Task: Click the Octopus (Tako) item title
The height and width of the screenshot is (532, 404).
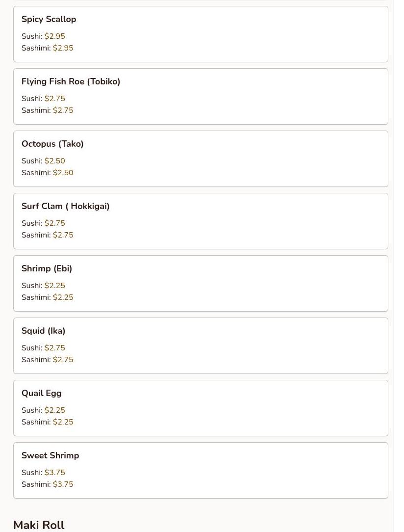Action: pyautogui.click(x=52, y=144)
